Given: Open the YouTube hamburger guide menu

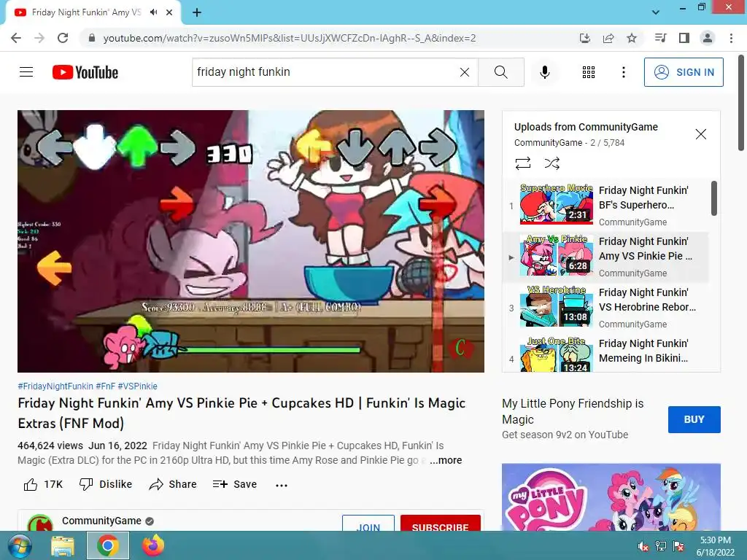Looking at the screenshot, I should pos(26,72).
